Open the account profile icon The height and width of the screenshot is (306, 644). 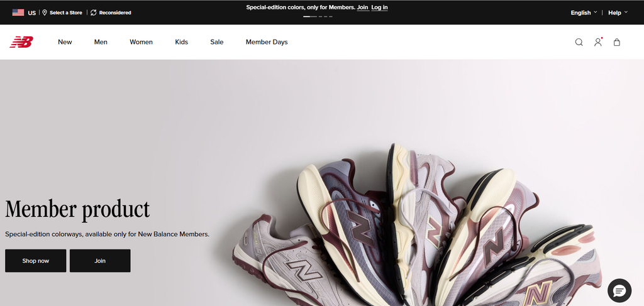[x=598, y=42]
